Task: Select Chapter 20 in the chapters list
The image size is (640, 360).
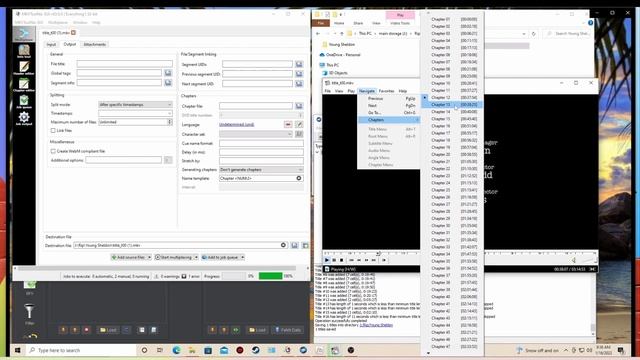Action: click(x=452, y=154)
